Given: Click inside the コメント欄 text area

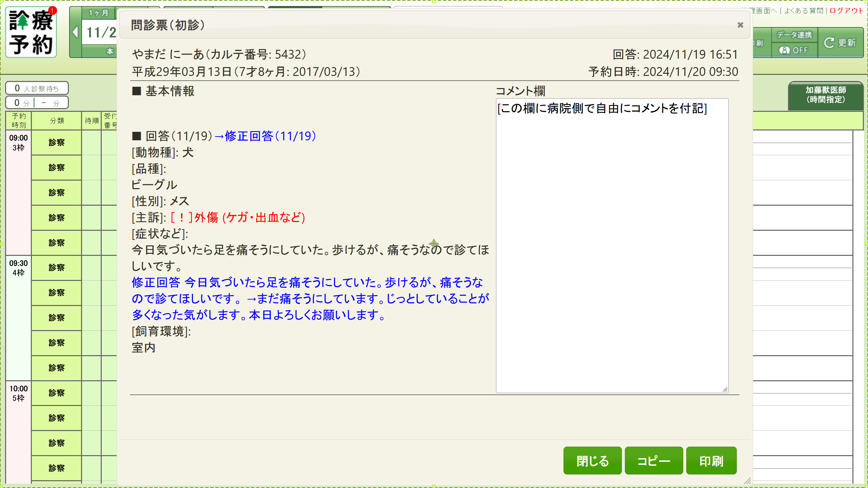Looking at the screenshot, I should [x=611, y=237].
